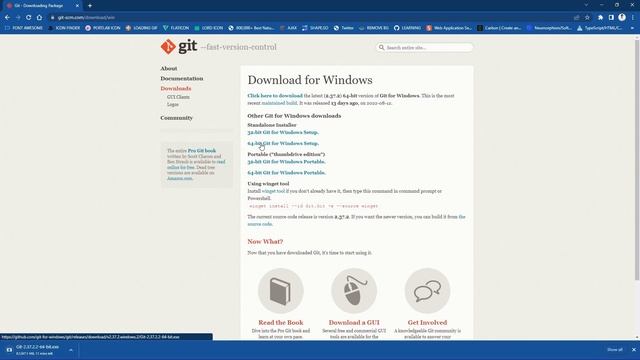The width and height of the screenshot is (640, 360).
Task: Close the downloads bar
Action: (634, 350)
